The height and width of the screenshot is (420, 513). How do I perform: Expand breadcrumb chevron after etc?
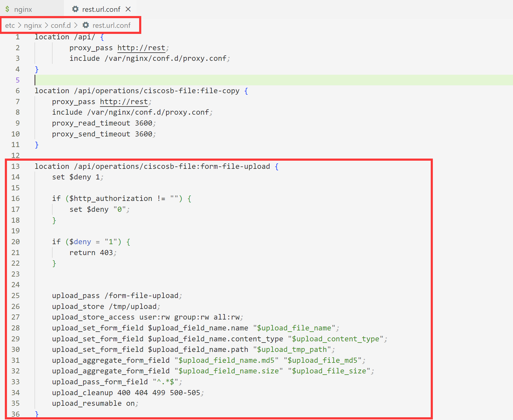point(19,25)
